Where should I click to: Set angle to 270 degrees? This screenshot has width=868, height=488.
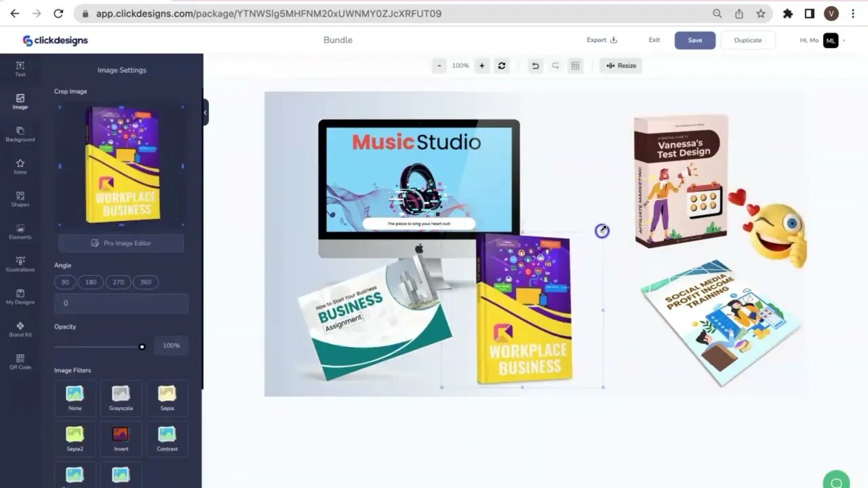pyautogui.click(x=118, y=282)
